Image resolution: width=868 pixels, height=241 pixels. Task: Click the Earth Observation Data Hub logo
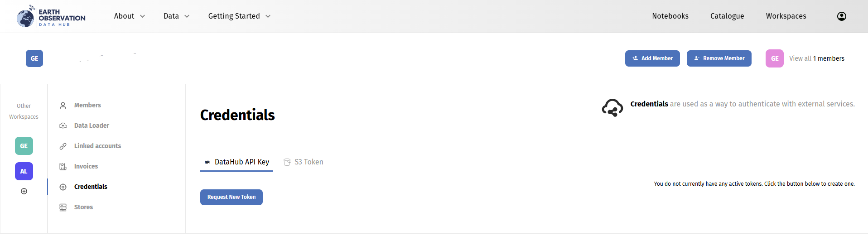click(x=51, y=17)
